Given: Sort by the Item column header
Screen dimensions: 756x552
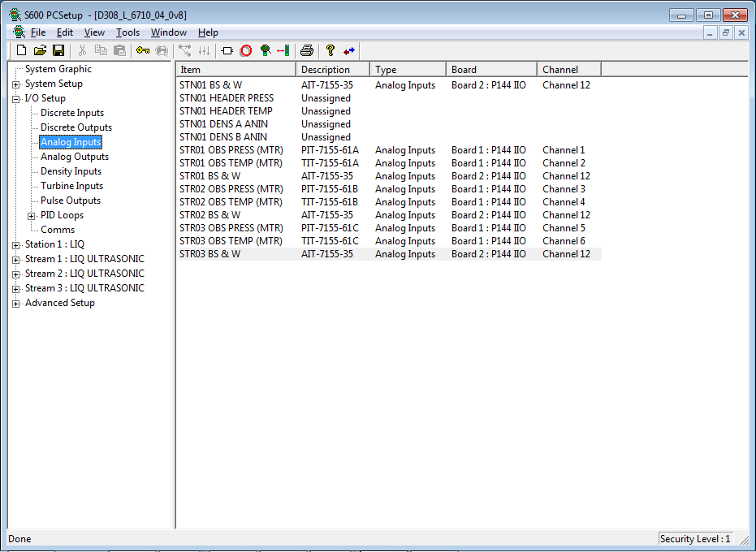Looking at the screenshot, I should (236, 70).
